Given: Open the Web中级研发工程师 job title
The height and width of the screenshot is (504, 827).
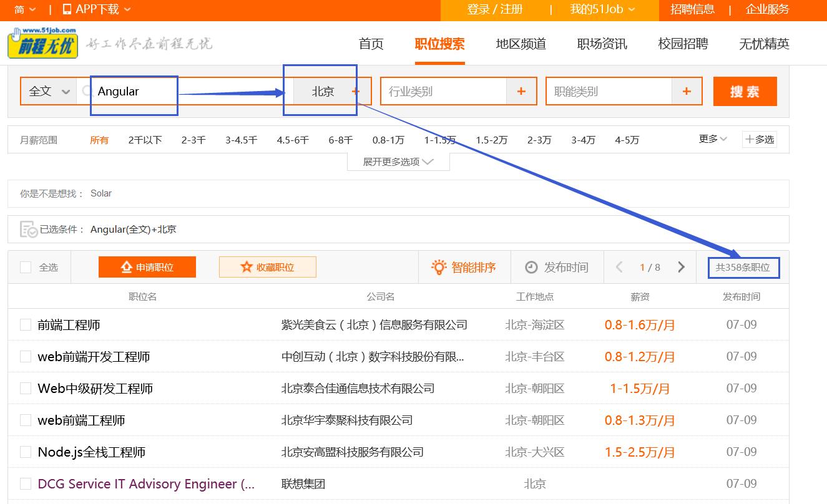Looking at the screenshot, I should [95, 389].
